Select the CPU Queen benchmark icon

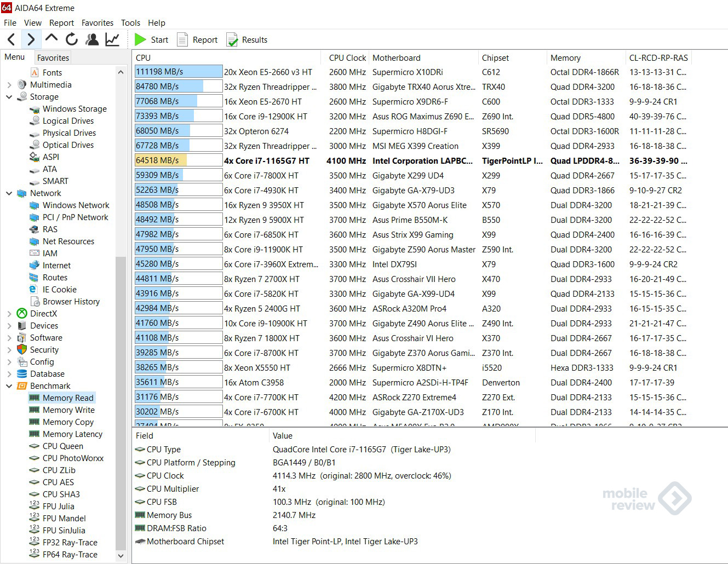[x=35, y=446]
